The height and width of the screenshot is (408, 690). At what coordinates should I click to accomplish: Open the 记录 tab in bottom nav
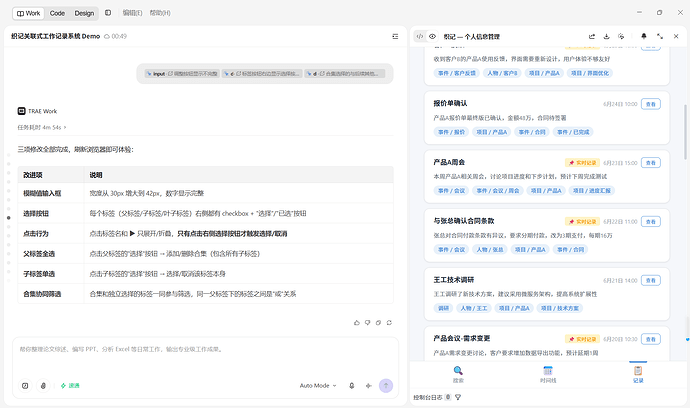[638, 375]
